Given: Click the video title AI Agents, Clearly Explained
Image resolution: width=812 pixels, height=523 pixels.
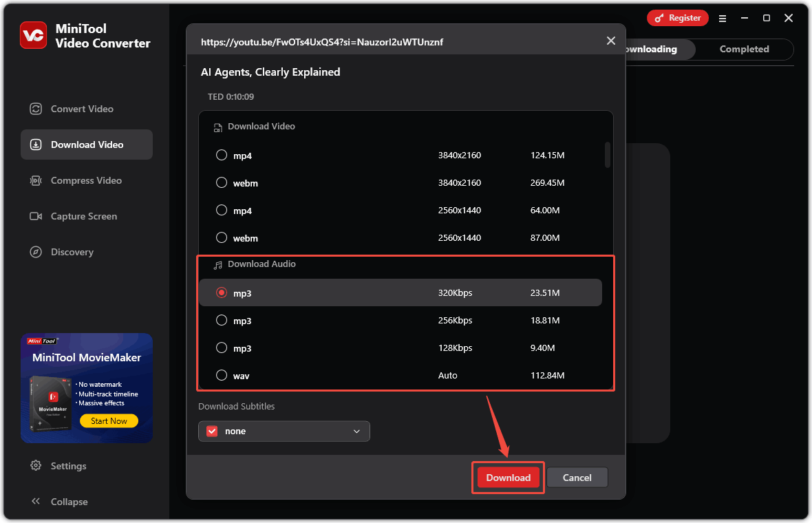Looking at the screenshot, I should click(270, 72).
